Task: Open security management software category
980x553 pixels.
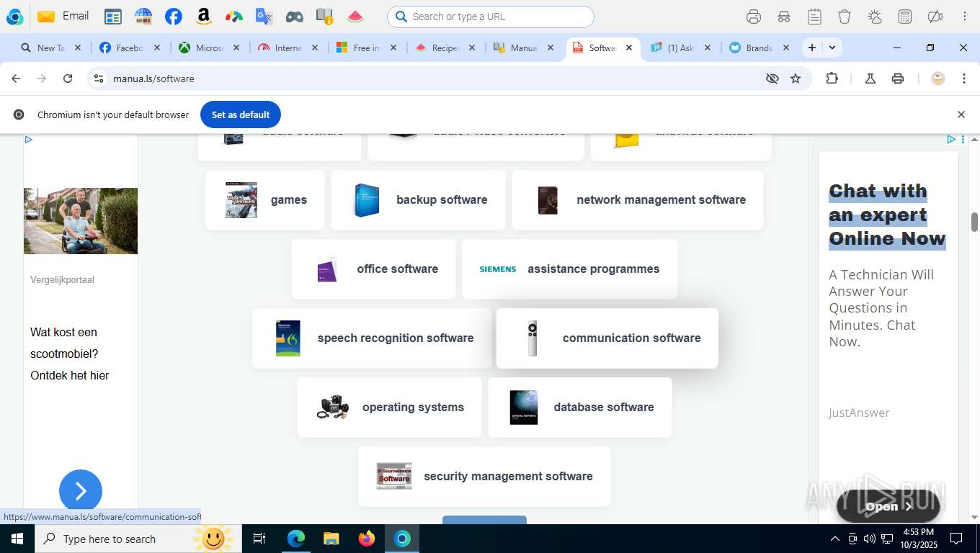Action: [x=484, y=477]
